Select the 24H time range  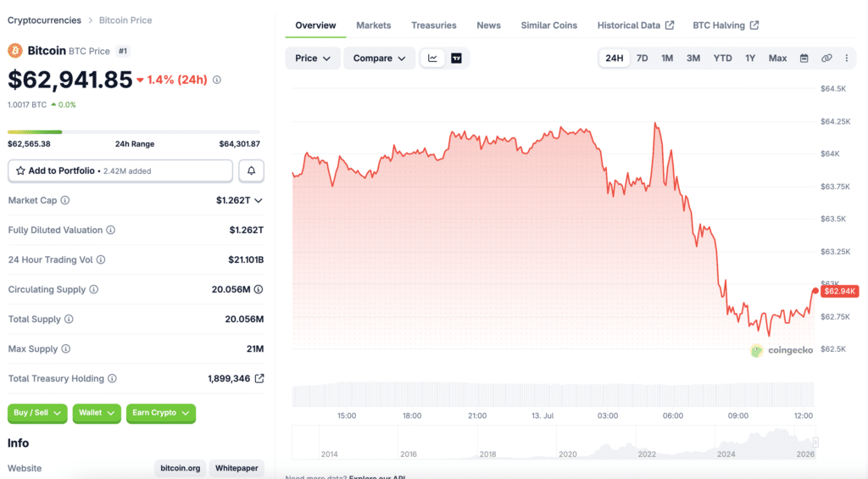tap(615, 58)
